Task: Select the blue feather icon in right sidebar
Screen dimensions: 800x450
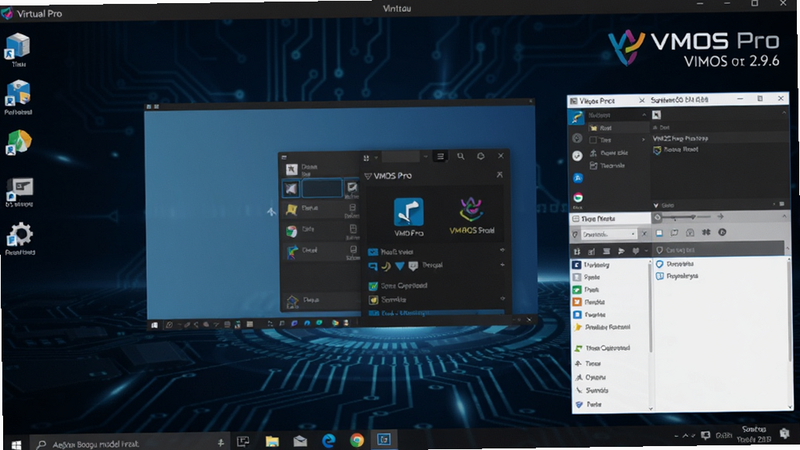Action: click(x=577, y=118)
